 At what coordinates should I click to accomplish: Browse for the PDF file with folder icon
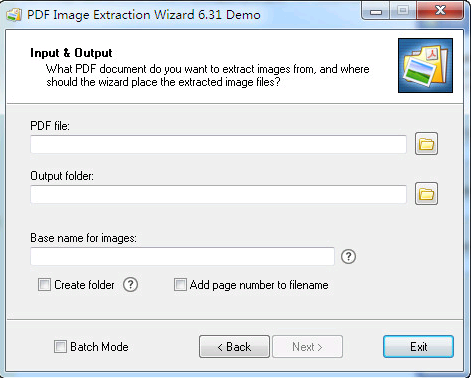[426, 144]
